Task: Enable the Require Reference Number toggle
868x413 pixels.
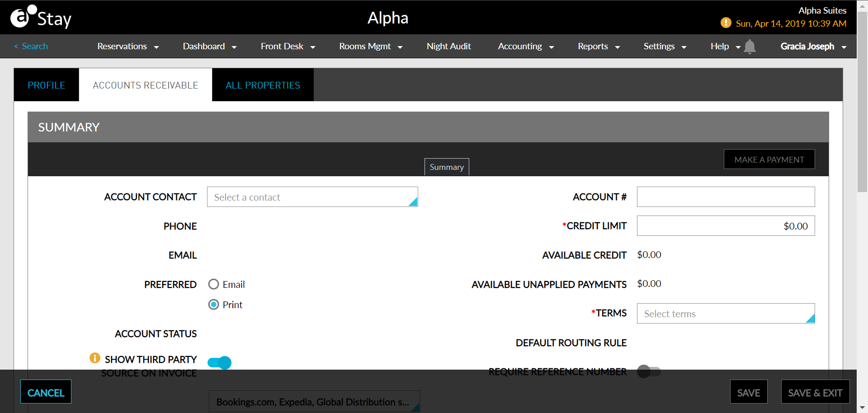Action: pos(649,371)
